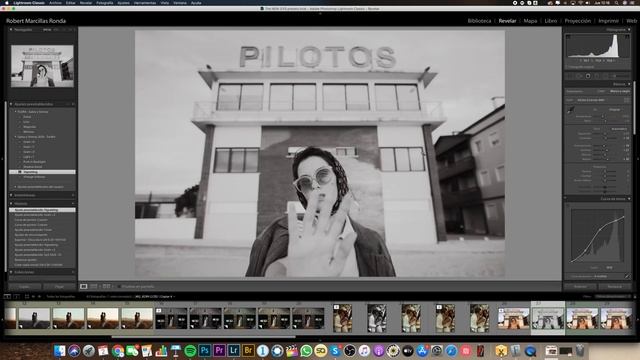Expand the Instantáneas panel
640x360 pixels.
coord(11,195)
